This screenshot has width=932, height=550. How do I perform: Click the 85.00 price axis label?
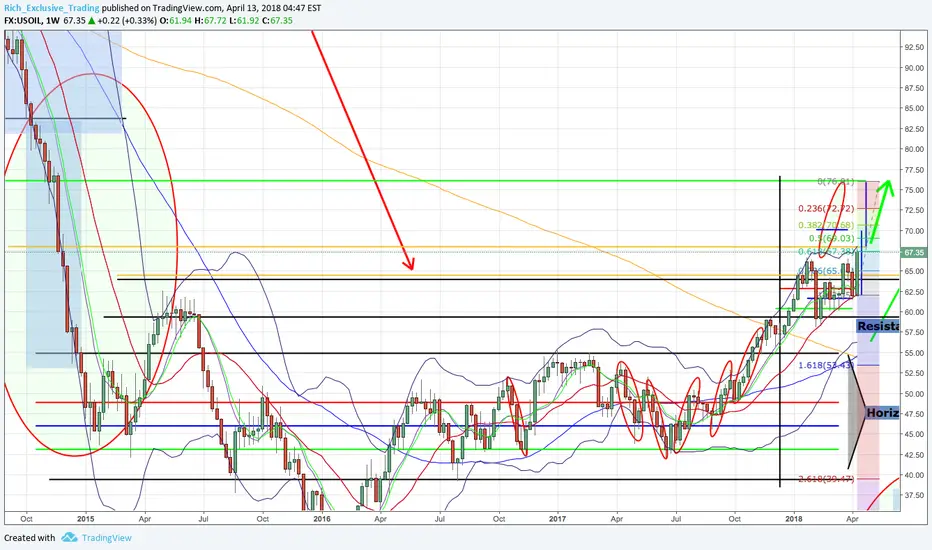tap(914, 108)
